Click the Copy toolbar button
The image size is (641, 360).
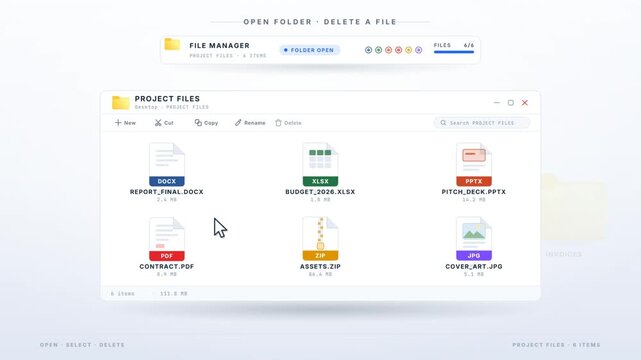(x=206, y=123)
